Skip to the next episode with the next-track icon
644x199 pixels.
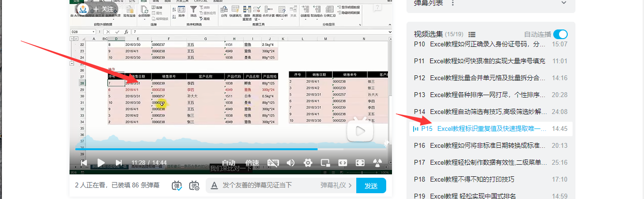tap(119, 163)
